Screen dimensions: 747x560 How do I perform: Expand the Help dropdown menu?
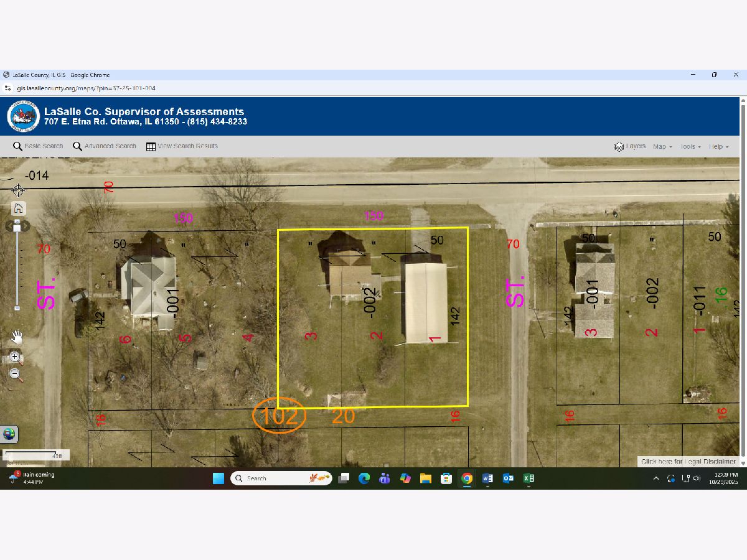(718, 147)
